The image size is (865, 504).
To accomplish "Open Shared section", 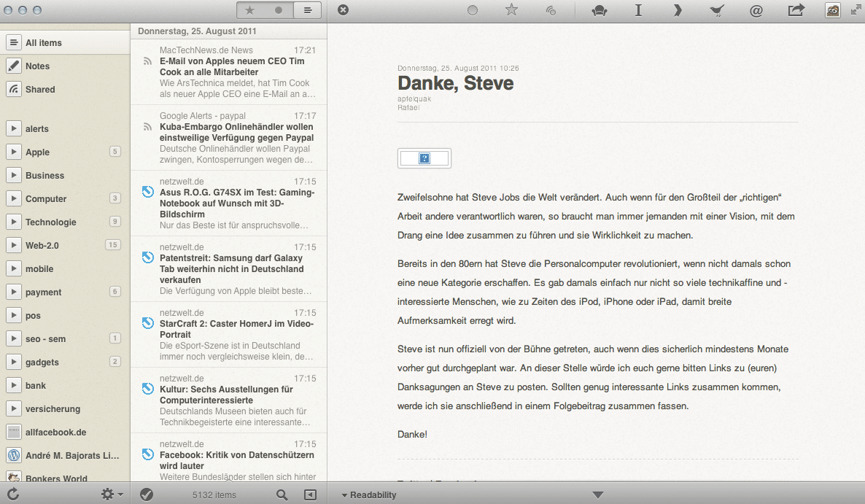I will point(65,89).
